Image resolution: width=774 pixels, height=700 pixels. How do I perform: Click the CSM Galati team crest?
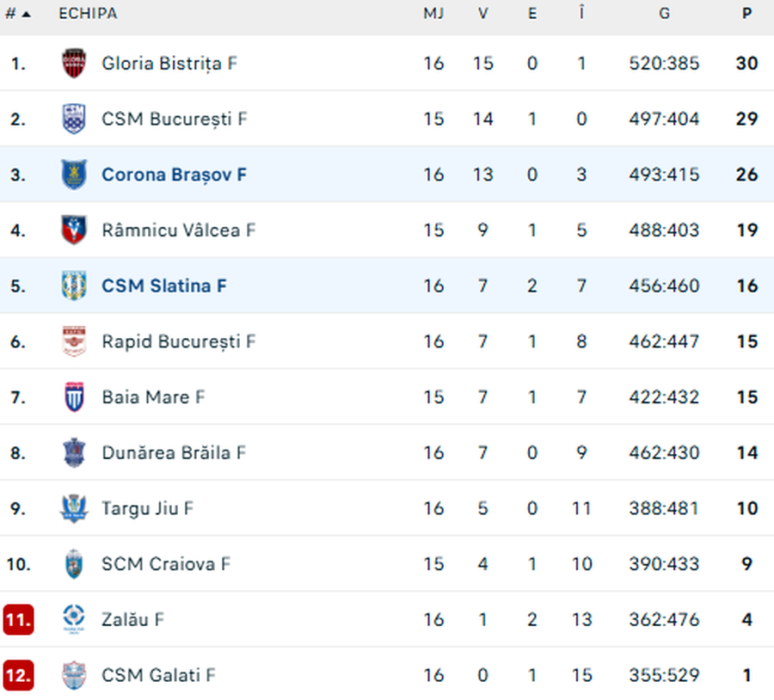click(74, 675)
